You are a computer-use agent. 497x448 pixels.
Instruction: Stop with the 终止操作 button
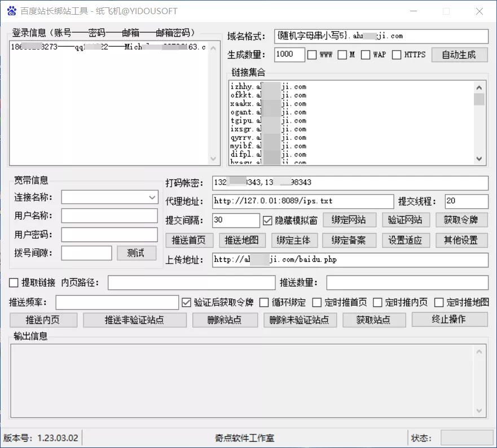[x=450, y=319]
